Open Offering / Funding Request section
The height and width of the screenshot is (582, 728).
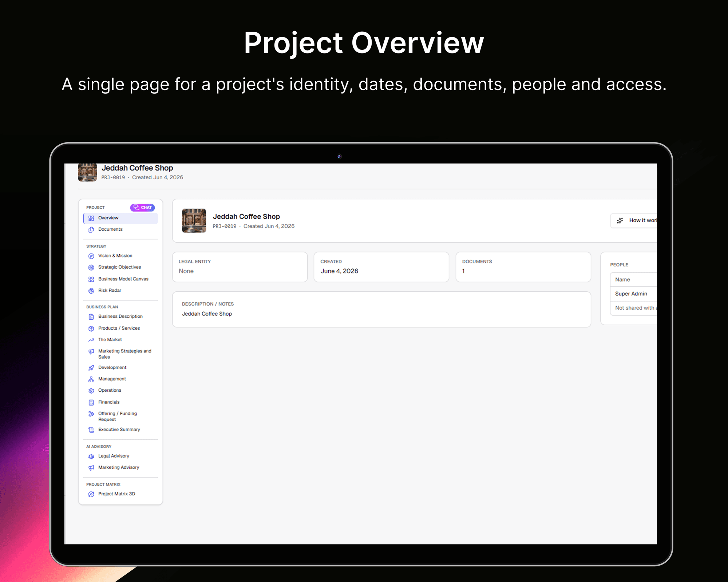coord(120,416)
